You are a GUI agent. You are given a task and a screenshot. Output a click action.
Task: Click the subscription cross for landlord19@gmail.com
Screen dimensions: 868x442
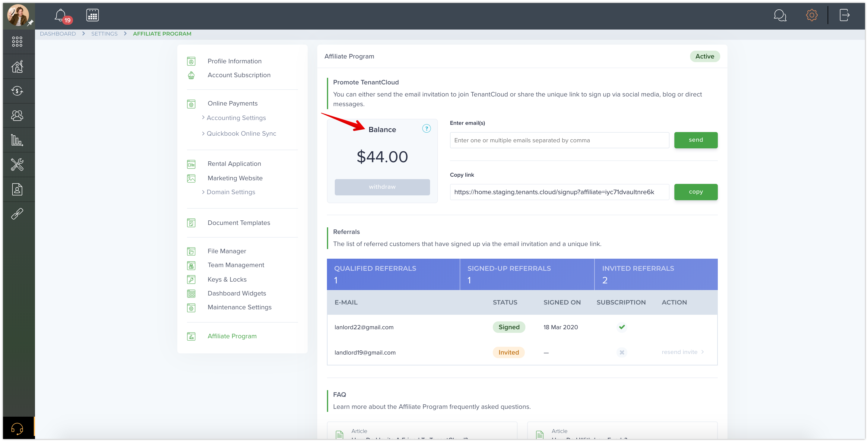coord(621,352)
